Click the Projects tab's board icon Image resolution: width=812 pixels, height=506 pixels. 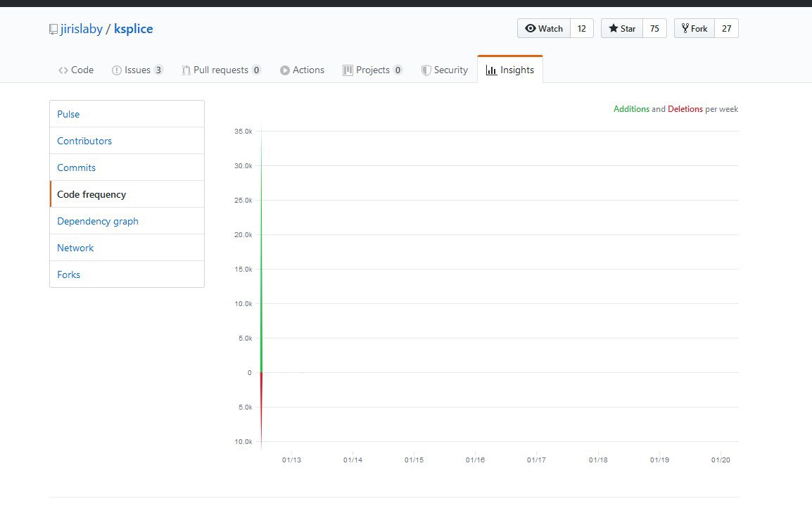point(348,70)
